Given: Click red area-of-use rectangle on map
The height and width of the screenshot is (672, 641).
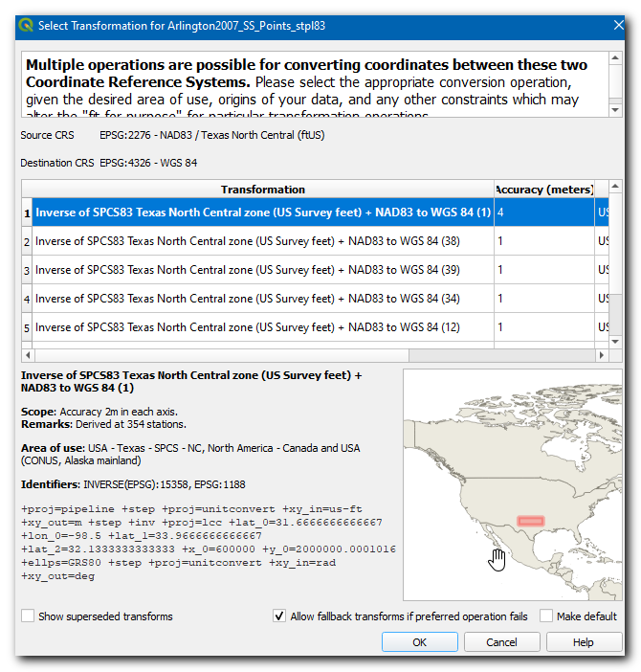Looking at the screenshot, I should pos(530,521).
